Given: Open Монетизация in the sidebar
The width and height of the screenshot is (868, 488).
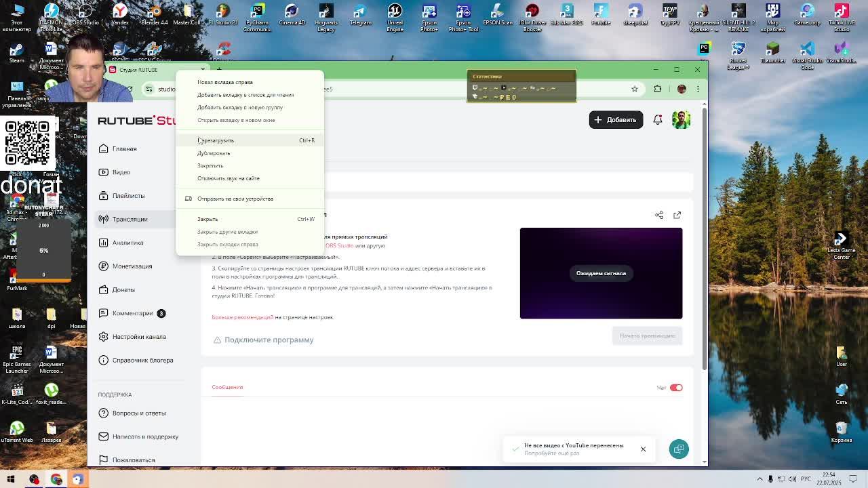Looking at the screenshot, I should (x=132, y=266).
